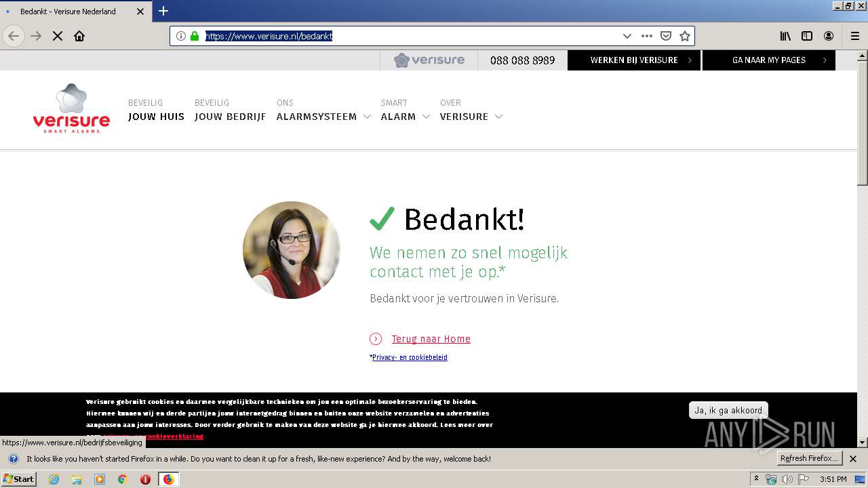Open the Firefox Account icon
868x488 pixels.
[x=829, y=36]
